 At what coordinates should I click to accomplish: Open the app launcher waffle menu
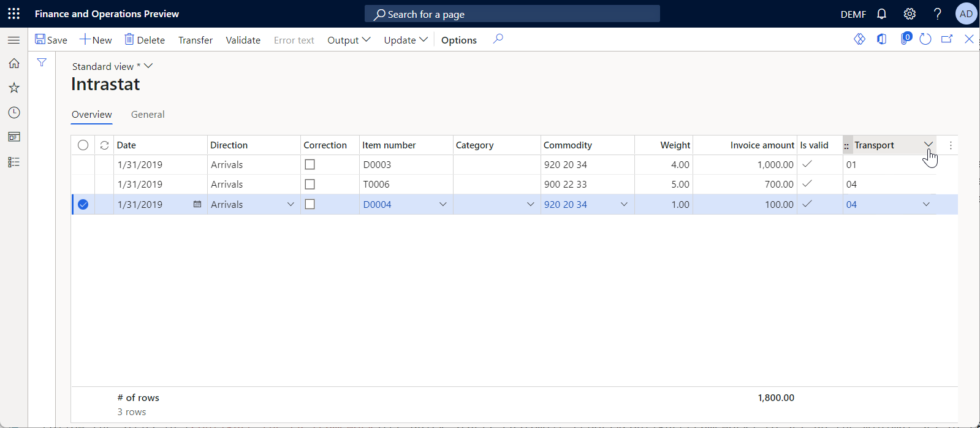click(x=13, y=13)
